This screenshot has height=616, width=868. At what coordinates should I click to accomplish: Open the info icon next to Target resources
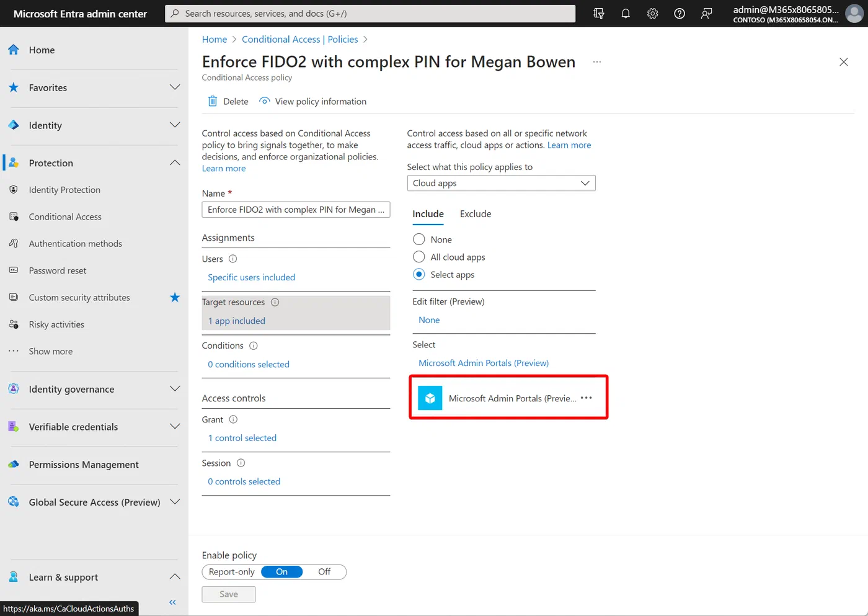(x=275, y=302)
